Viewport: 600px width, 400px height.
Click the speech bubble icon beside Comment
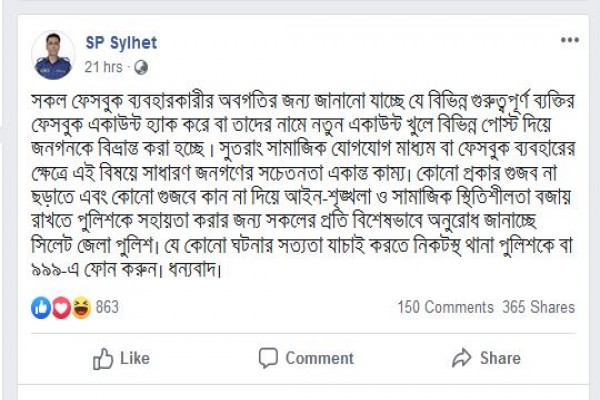[267, 358]
